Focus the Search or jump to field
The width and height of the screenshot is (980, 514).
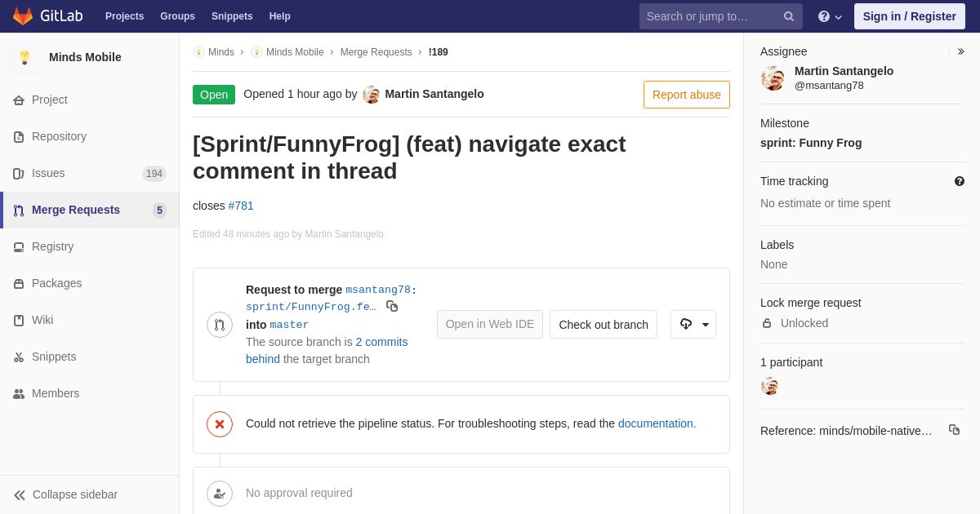click(720, 16)
